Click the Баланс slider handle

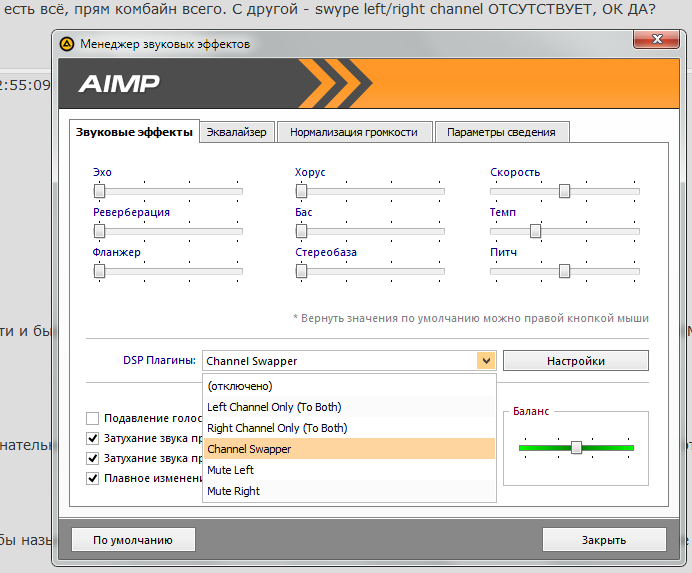click(x=576, y=448)
